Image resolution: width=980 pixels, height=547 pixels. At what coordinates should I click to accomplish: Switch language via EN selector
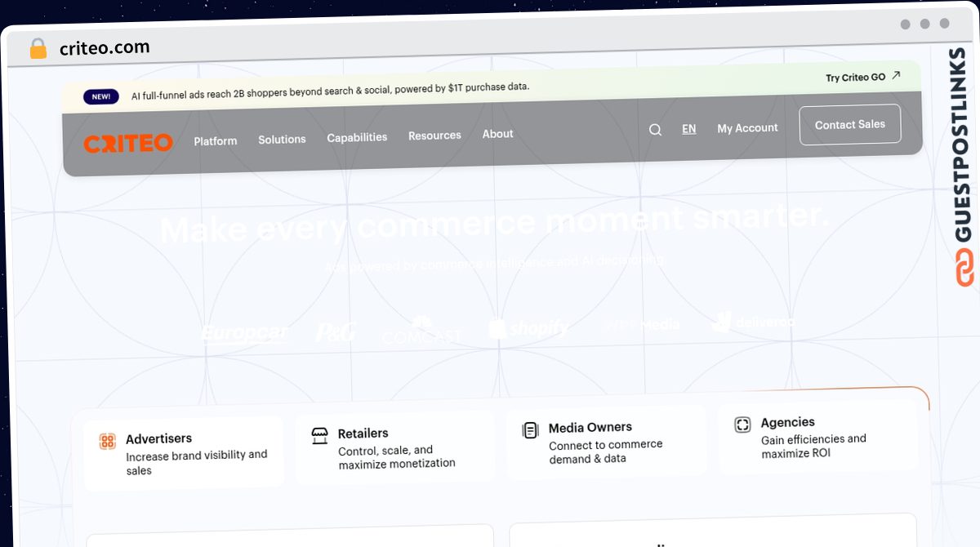pos(689,129)
